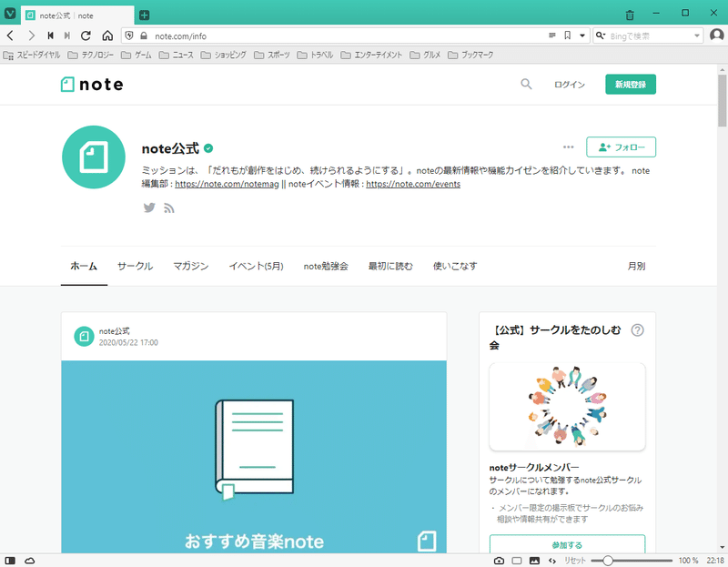Open the トラベル bookmark folder
The image size is (728, 567).
pos(315,55)
